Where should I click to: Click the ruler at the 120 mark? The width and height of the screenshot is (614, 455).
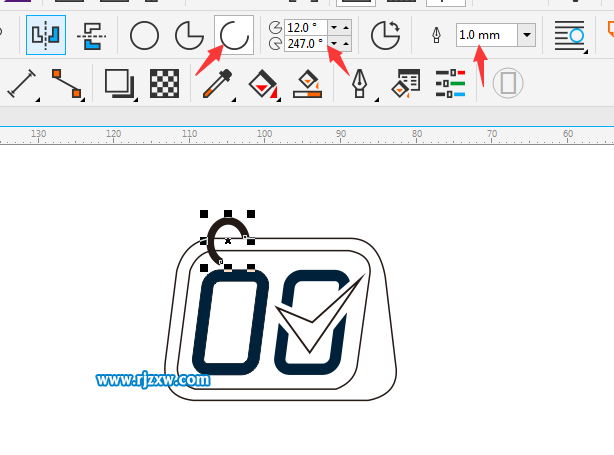[113, 135]
